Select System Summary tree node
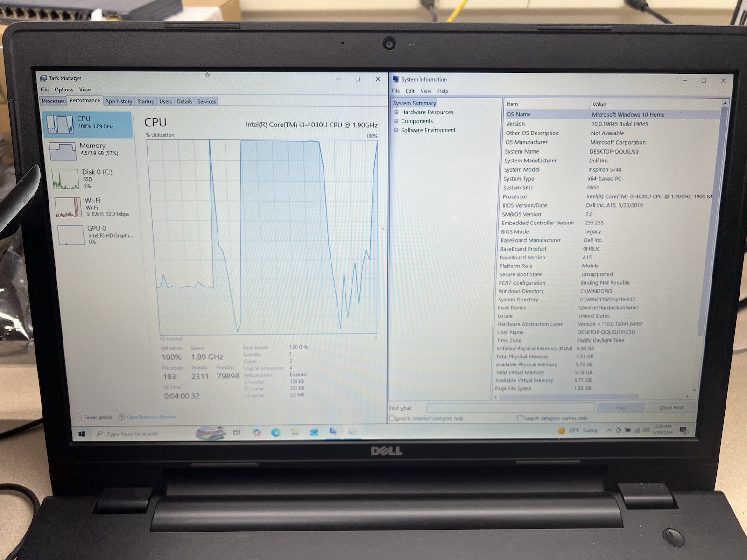Image resolution: width=747 pixels, height=560 pixels. coord(415,103)
